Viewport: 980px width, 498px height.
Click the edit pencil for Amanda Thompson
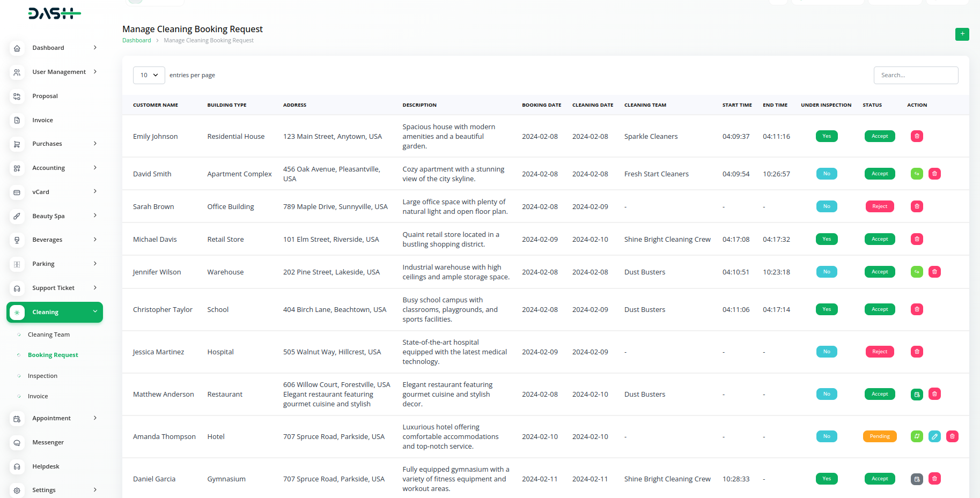pyautogui.click(x=934, y=436)
